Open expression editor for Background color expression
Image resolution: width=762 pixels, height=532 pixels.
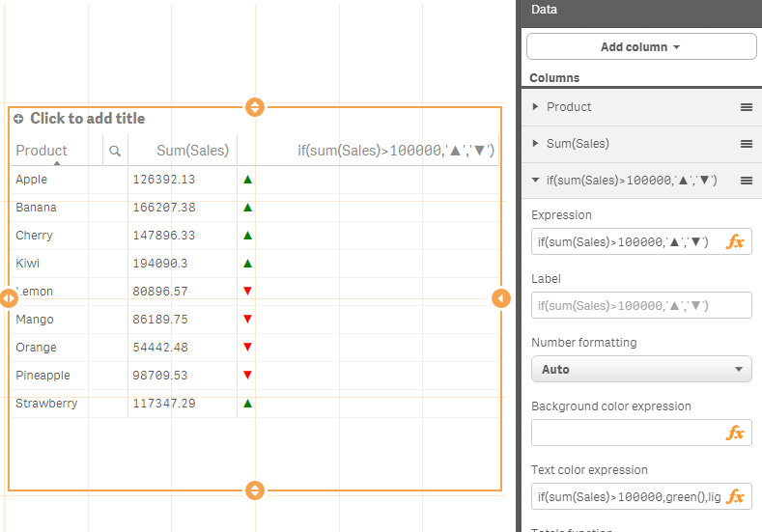pyautogui.click(x=735, y=434)
